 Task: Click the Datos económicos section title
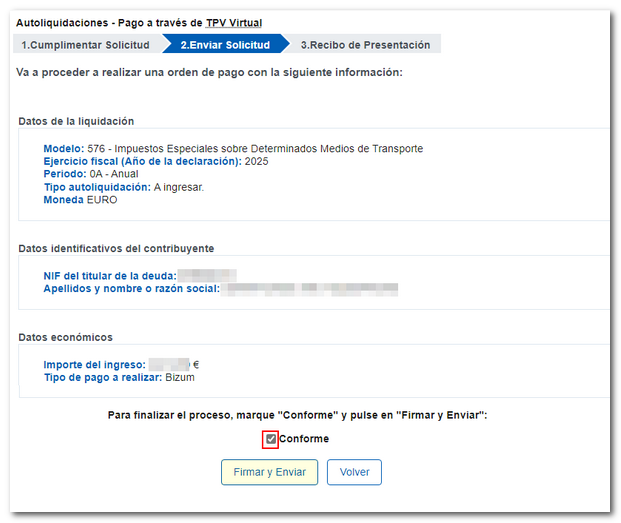[x=66, y=337]
